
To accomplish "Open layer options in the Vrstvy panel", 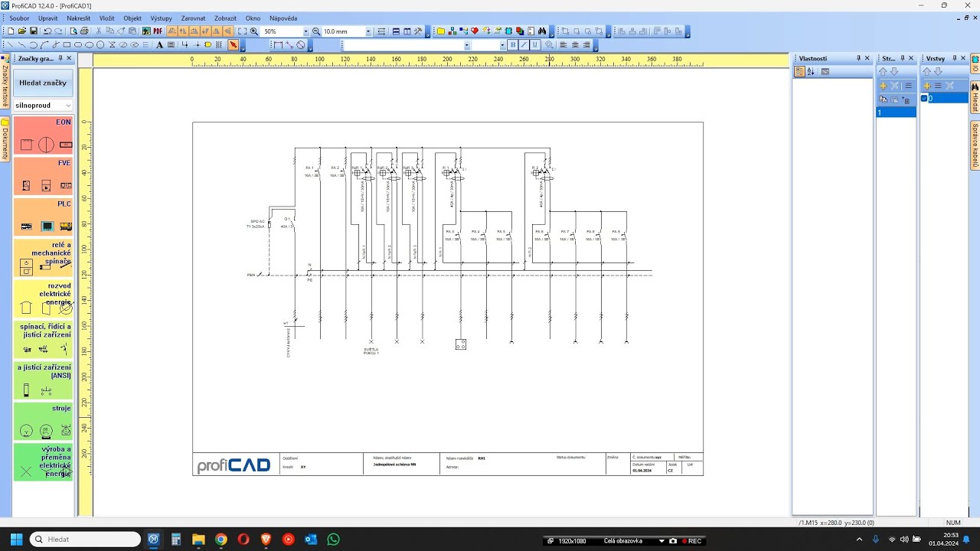I will coord(938,86).
